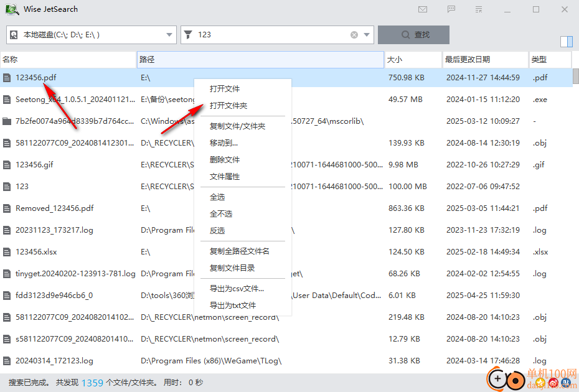Image resolution: width=579 pixels, height=392 pixels.
Task: Click the 查找 search button
Action: point(413,35)
